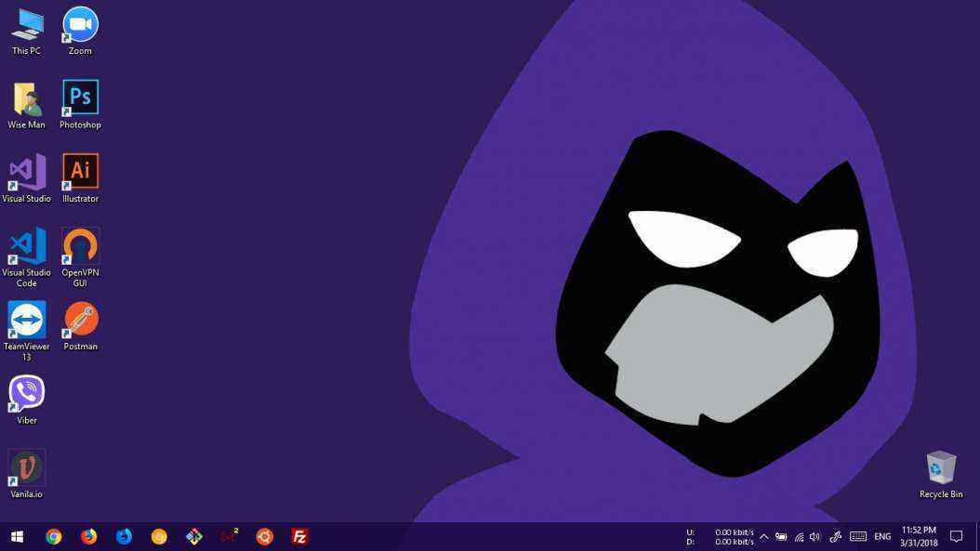This screenshot has height=551, width=980.
Task: Expand hidden system tray icons
Action: pyautogui.click(x=763, y=537)
